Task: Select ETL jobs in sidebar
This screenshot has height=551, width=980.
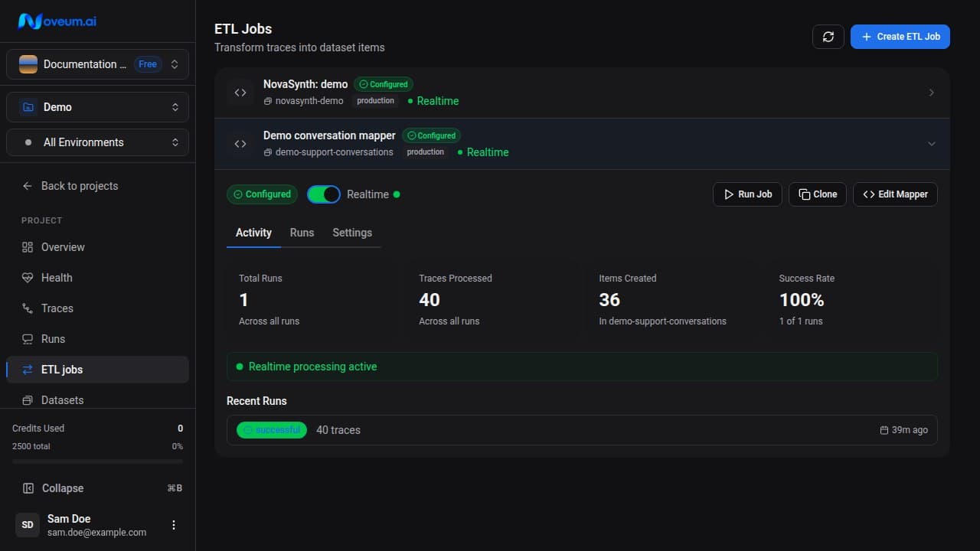Action: (x=97, y=370)
